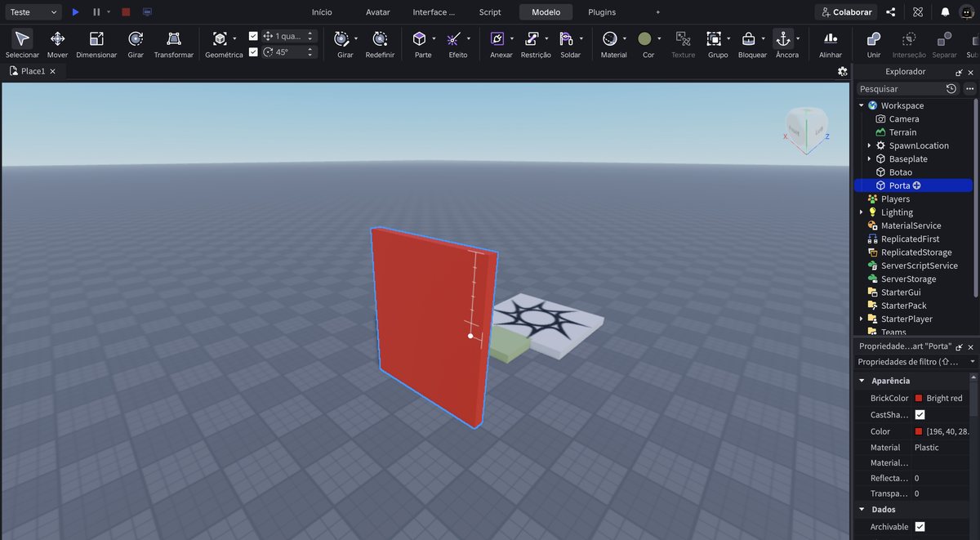Click the Unir union tool

click(x=874, y=38)
